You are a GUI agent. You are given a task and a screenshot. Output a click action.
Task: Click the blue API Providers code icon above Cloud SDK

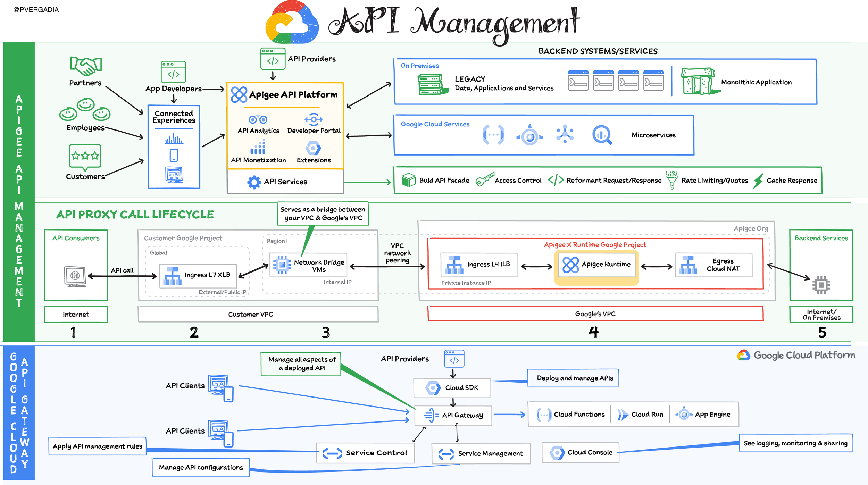[x=454, y=359]
